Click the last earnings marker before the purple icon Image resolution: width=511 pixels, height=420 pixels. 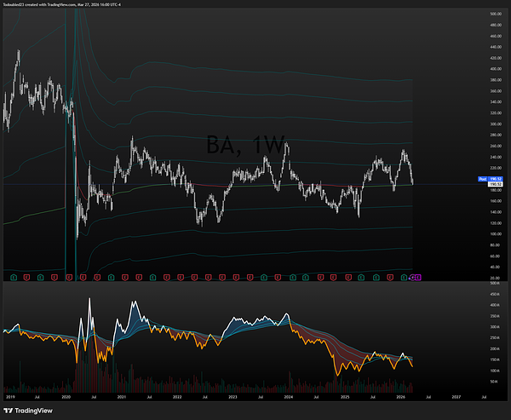tap(404, 278)
